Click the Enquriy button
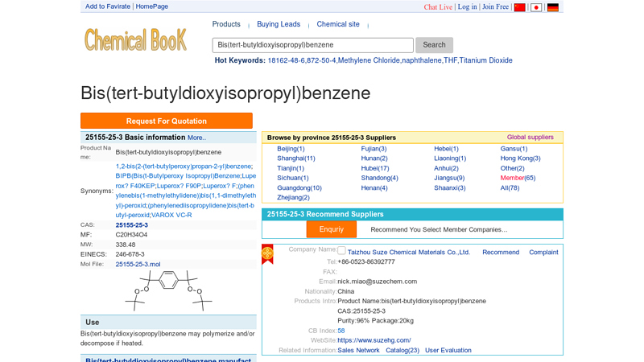 331,229
